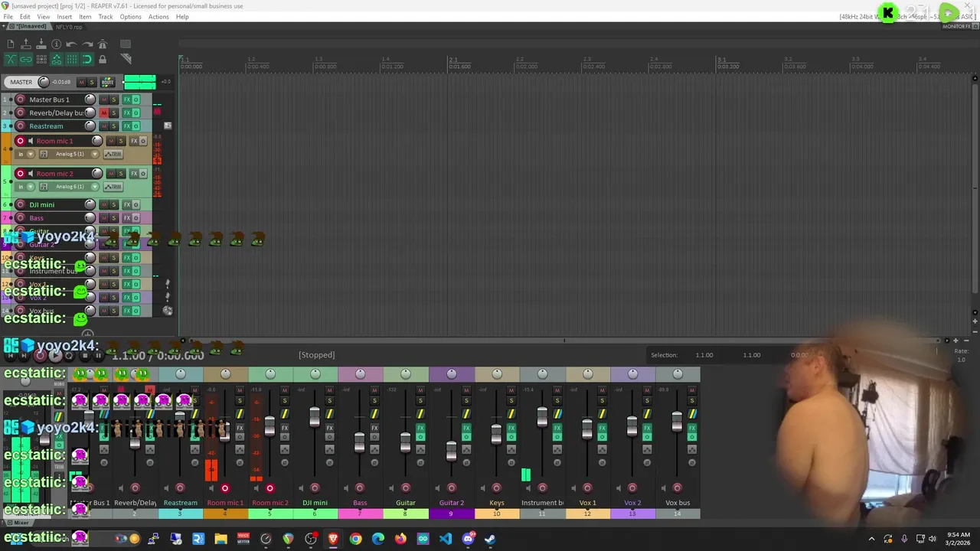
Task: Toggle the metronome icon
Action: coord(103,44)
